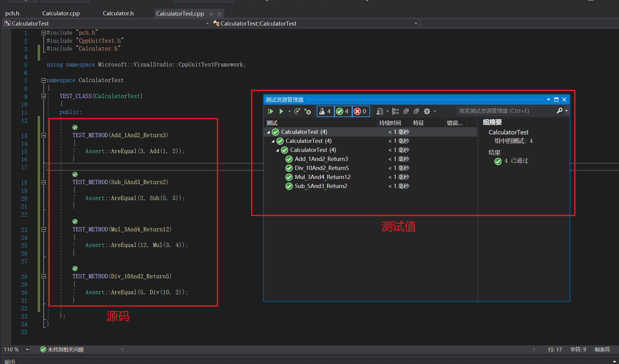
Task: Open the playlist dropdown arrow
Action: [x=387, y=111]
